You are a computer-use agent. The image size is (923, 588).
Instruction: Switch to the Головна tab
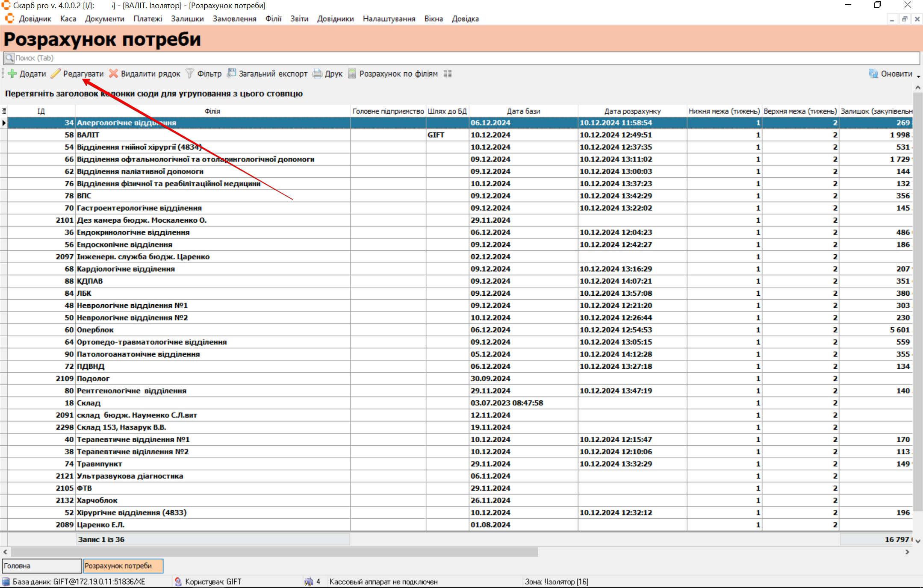point(41,565)
